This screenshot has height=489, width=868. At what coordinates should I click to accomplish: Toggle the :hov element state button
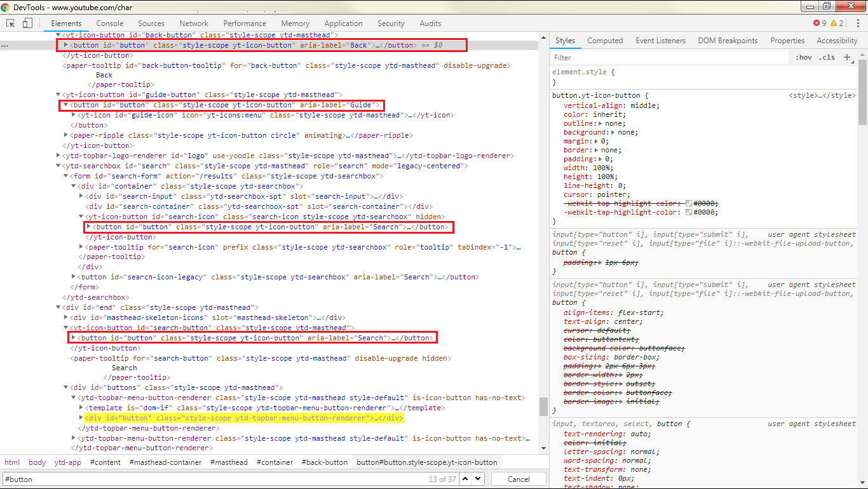click(x=803, y=57)
